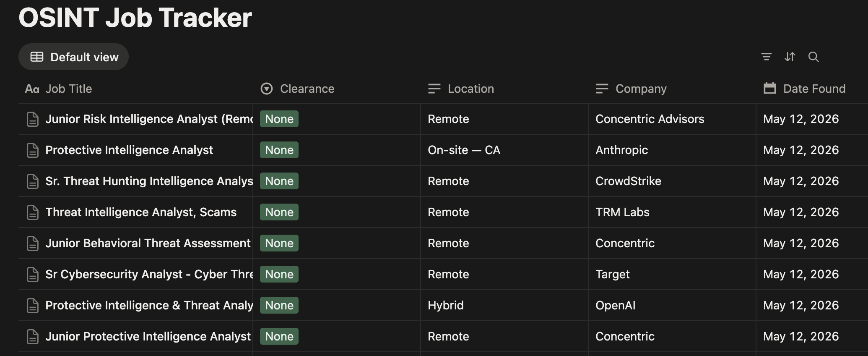The width and height of the screenshot is (868, 356).
Task: Click page icon beside Junior Risk Intelligence Analyst
Action: (33, 119)
